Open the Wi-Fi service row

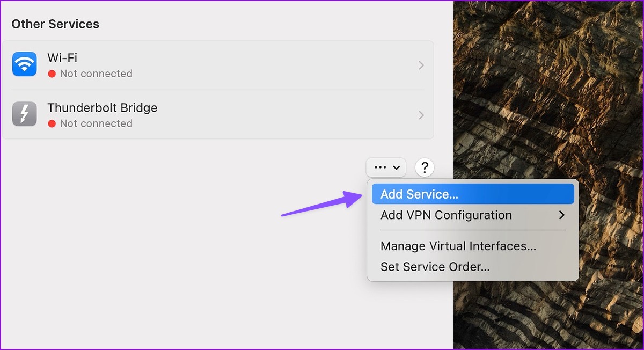pyautogui.click(x=217, y=65)
